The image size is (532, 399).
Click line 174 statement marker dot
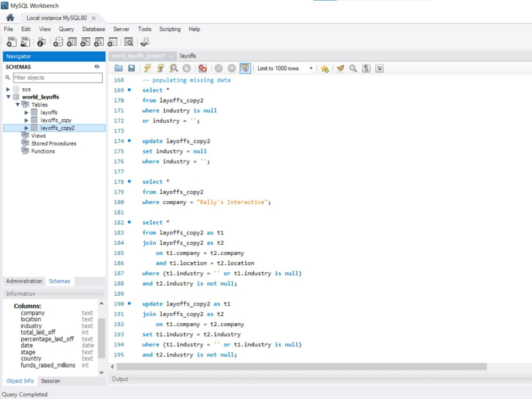click(129, 141)
